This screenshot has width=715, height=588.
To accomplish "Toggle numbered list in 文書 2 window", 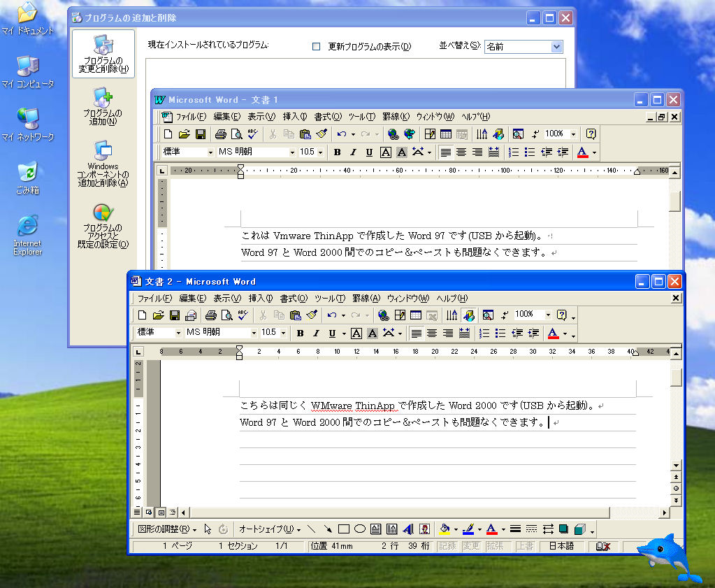I will [484, 334].
